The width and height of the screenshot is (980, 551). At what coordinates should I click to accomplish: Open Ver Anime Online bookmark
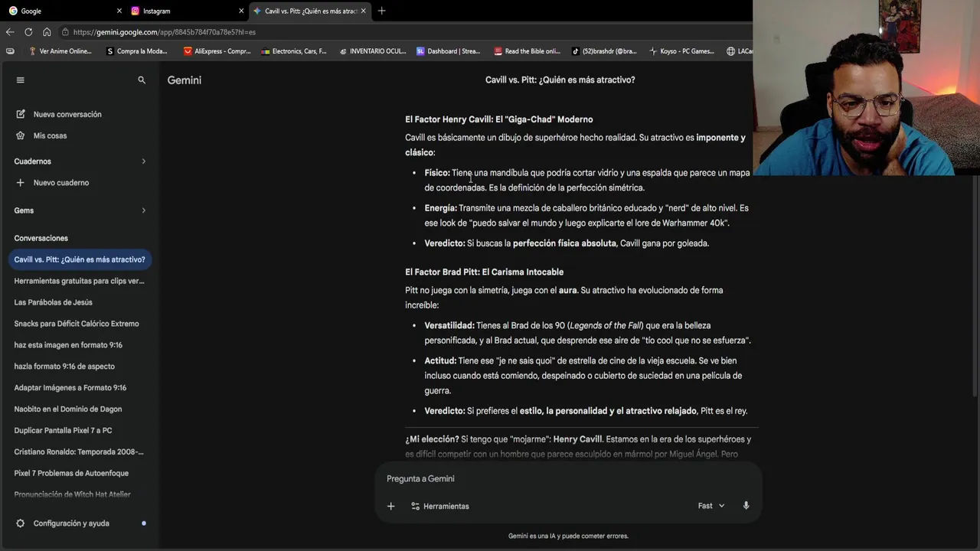60,51
